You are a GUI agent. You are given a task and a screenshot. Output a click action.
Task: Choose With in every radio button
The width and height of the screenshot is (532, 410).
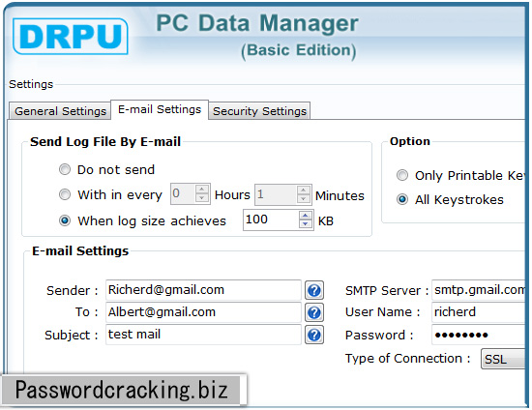(x=65, y=194)
